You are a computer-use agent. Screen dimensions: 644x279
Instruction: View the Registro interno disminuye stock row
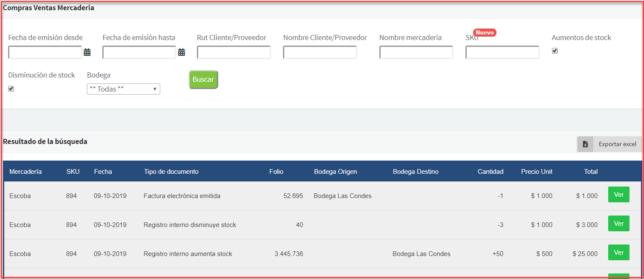click(x=618, y=224)
